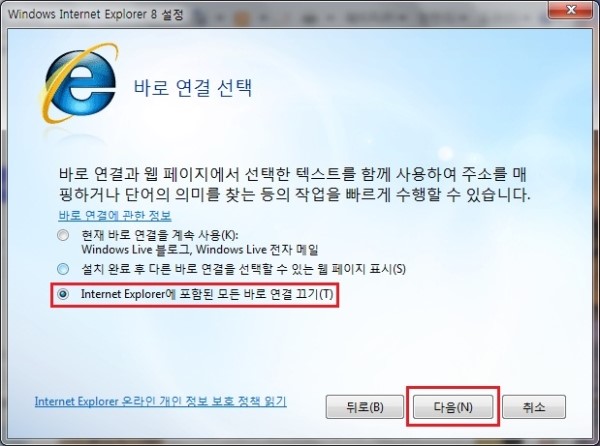Click the 현재 바로 연결을 계속 사용(K) label text
The image size is (600, 446).
(x=160, y=235)
